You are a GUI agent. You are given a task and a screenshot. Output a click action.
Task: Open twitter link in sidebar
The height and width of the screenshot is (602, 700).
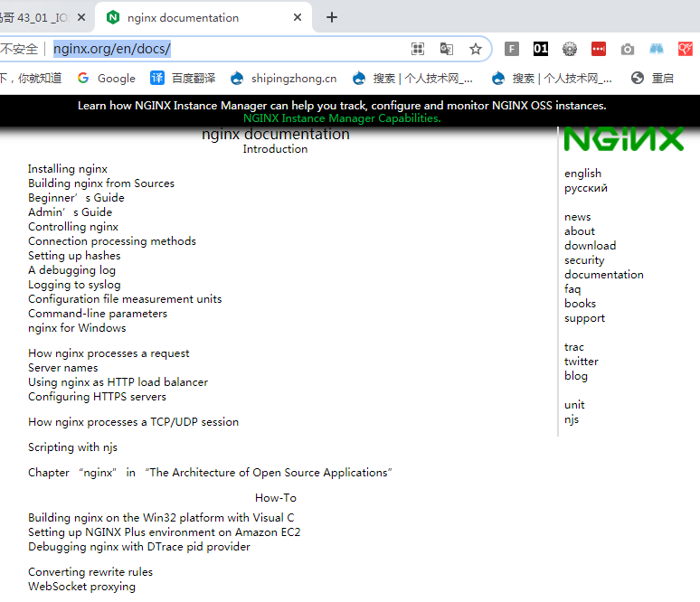pos(582,362)
